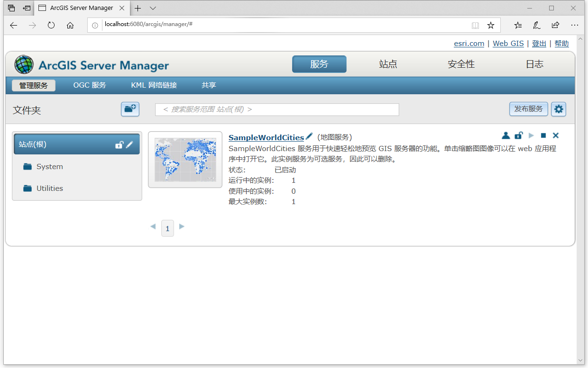Viewport: 588px width, 368px height.
Task: Edit SampleWorldCities with the pencil icon
Action: (x=309, y=136)
